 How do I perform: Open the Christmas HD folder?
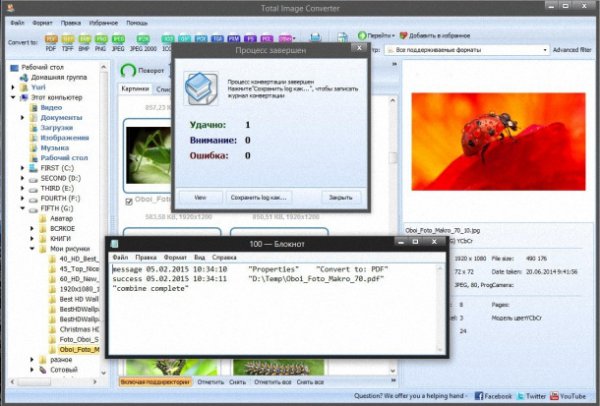tap(79, 329)
